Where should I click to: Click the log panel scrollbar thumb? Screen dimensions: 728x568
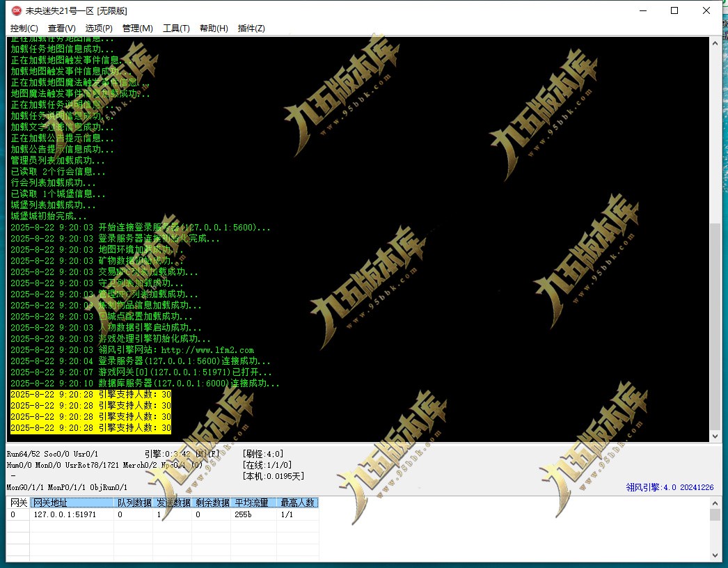point(715,326)
